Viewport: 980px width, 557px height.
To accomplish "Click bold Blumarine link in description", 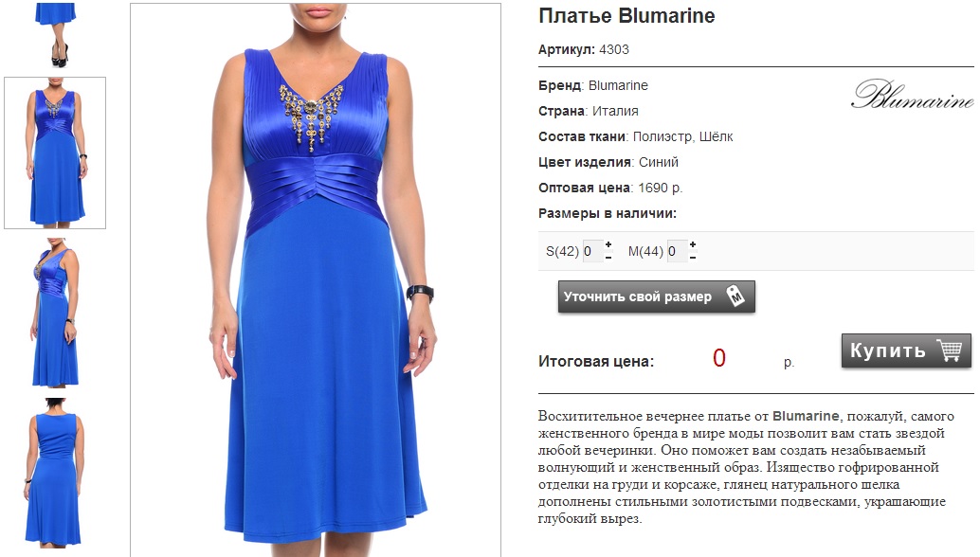I will coord(806,416).
